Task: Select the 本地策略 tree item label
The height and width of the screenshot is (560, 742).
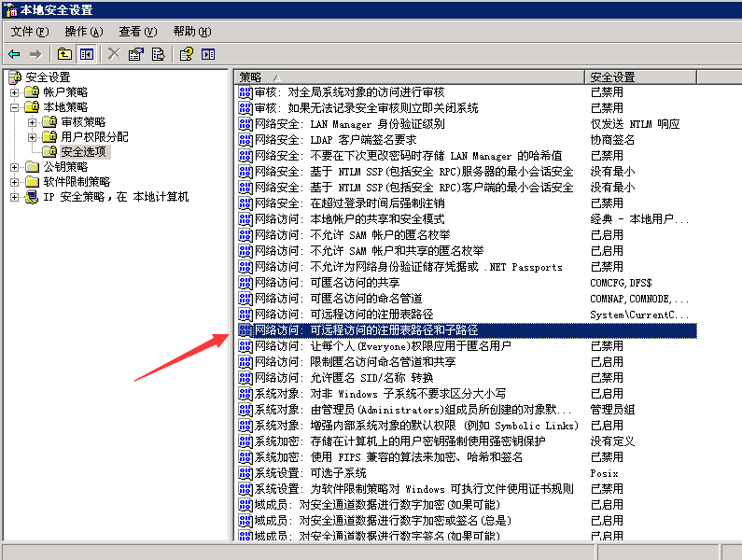Action: point(65,107)
